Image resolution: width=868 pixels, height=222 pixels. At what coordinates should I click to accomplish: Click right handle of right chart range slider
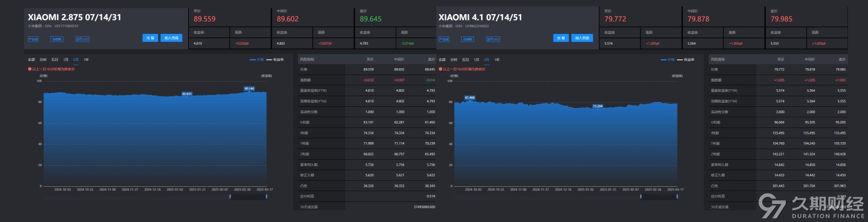tap(677, 197)
